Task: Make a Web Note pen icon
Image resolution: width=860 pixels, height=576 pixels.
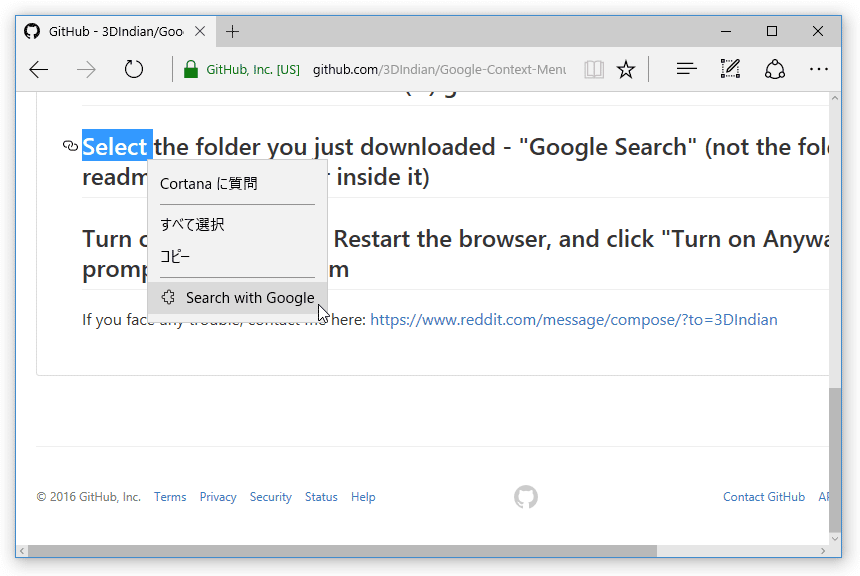Action: click(x=731, y=69)
